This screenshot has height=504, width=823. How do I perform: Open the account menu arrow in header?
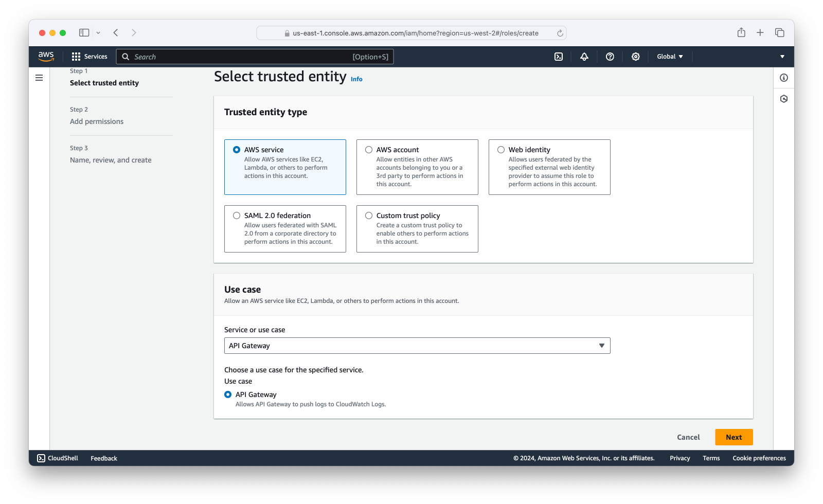coord(782,57)
